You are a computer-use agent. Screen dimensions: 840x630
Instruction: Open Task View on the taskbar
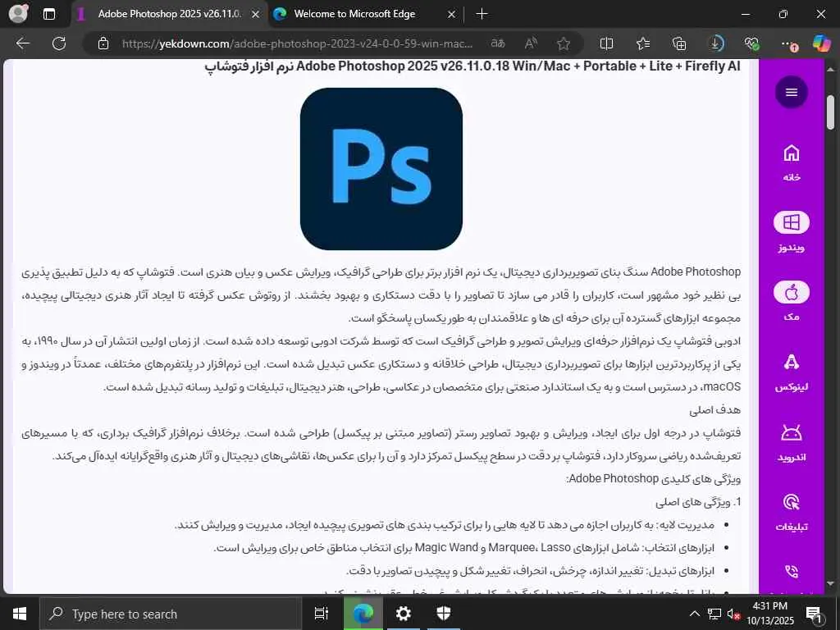click(x=322, y=614)
